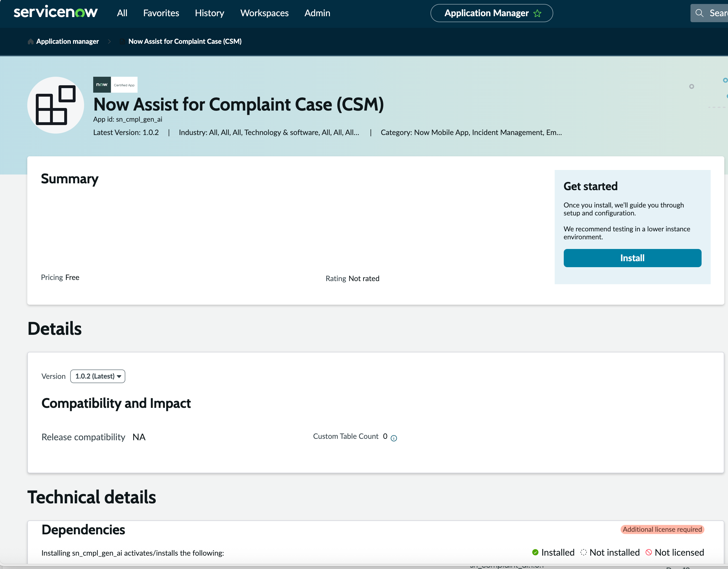Click the breadcrumb page document icon
The image size is (728, 569).
[122, 41]
